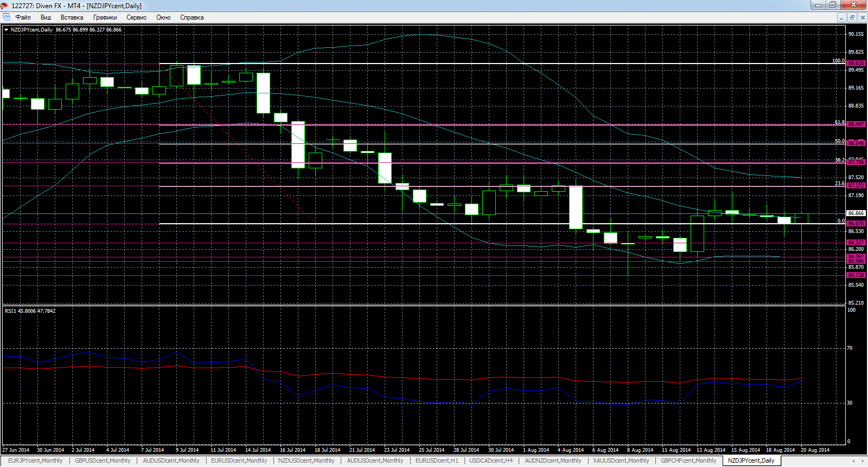868x467 pixels.
Task: Open the Вставка menu
Action: pyautogui.click(x=72, y=17)
